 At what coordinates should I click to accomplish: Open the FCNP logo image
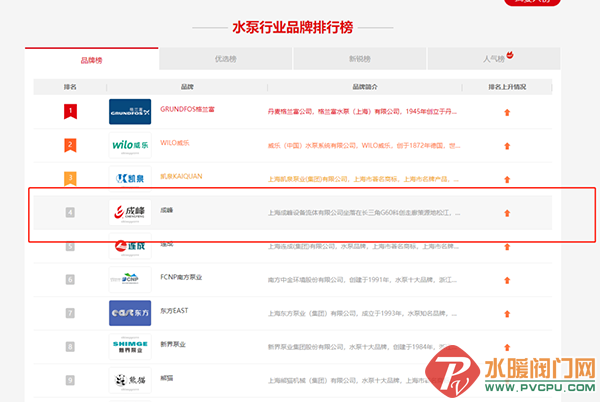130,280
